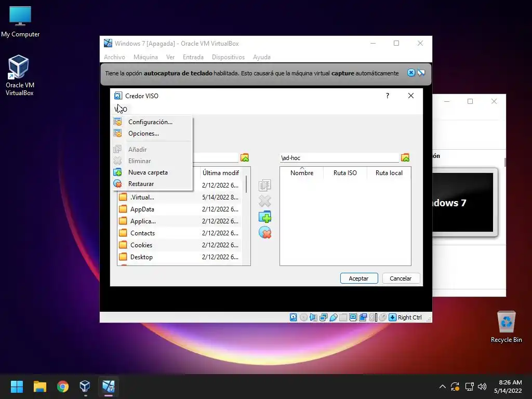
Task: Select the My Computer desktop icon
Action: tap(20, 21)
